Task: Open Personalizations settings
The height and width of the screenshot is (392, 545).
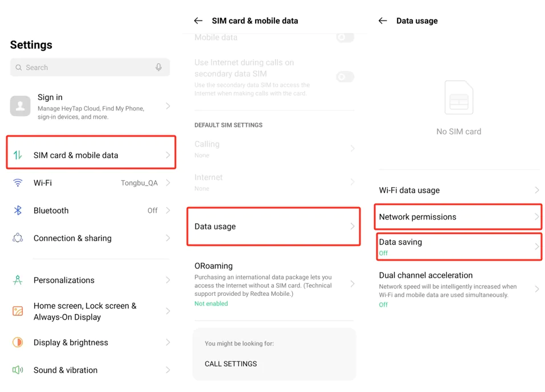Action: 91,280
